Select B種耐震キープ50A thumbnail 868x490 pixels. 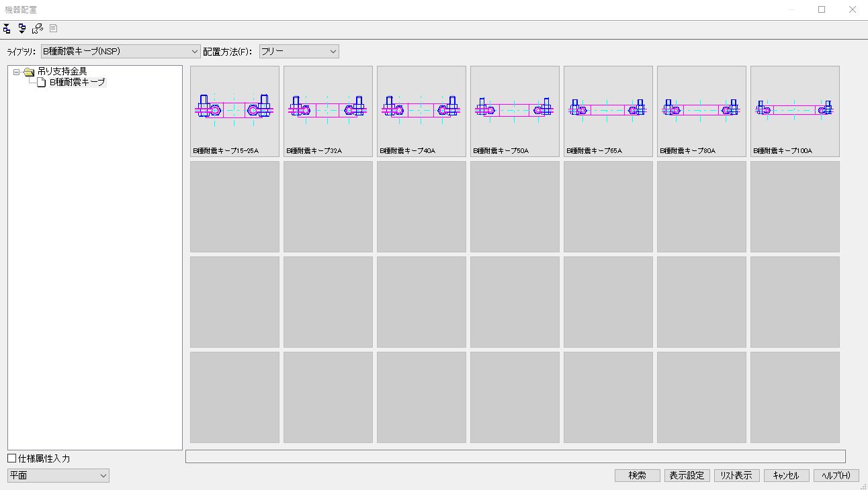pyautogui.click(x=515, y=111)
